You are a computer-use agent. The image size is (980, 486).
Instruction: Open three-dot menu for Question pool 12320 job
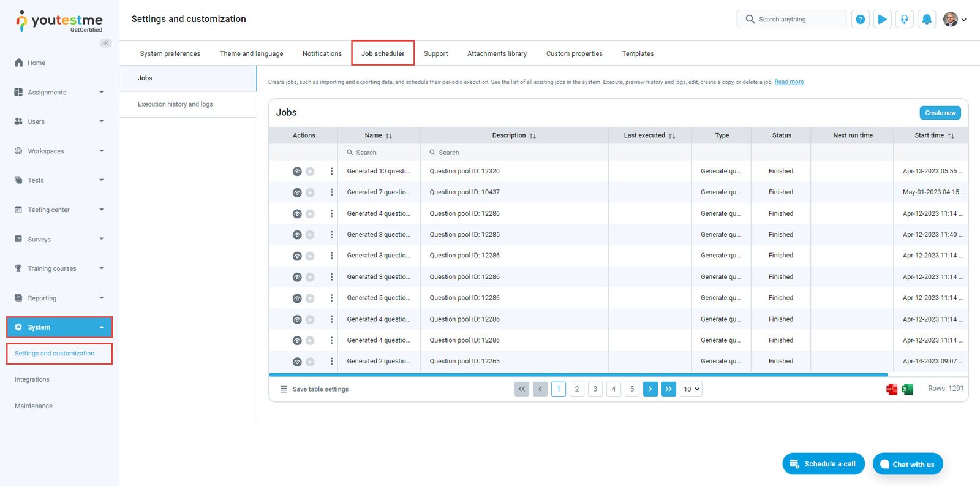pos(331,172)
